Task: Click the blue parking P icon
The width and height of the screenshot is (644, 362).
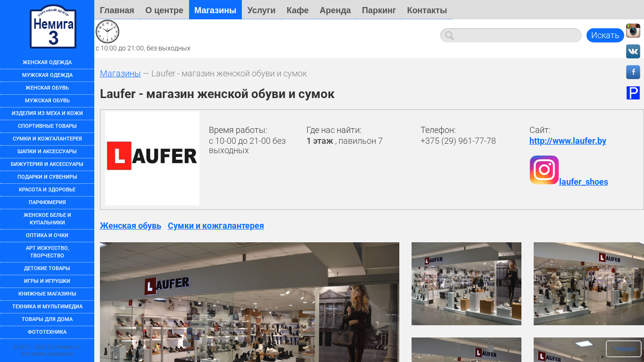Action: [x=633, y=93]
